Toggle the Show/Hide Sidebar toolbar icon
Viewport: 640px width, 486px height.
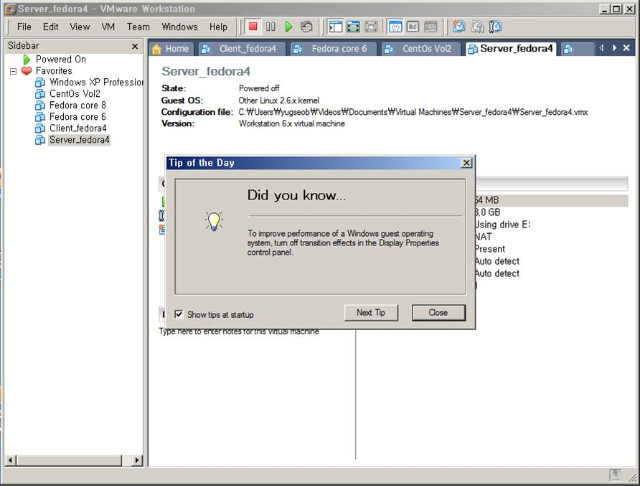coord(336,27)
